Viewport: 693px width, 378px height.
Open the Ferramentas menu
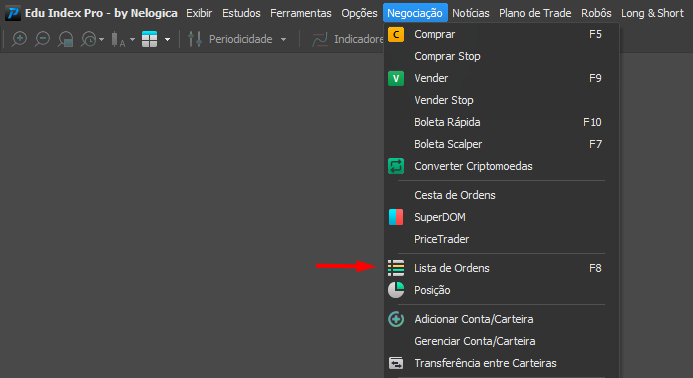[301, 13]
